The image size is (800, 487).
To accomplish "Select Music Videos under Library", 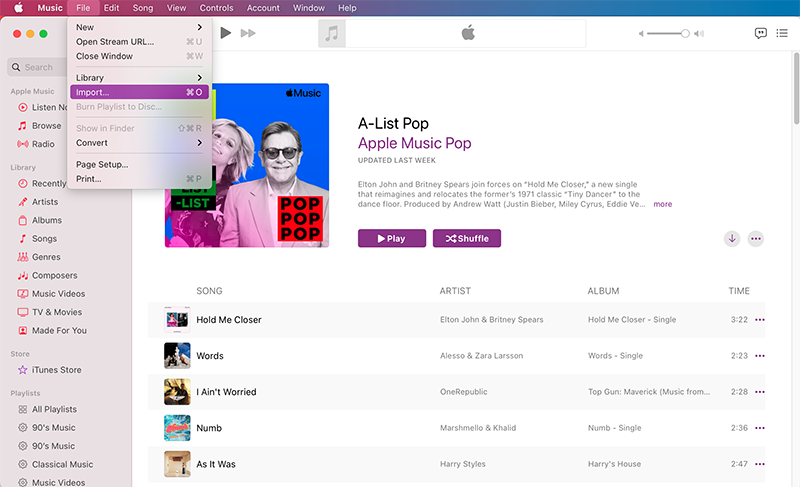I will pos(61,293).
